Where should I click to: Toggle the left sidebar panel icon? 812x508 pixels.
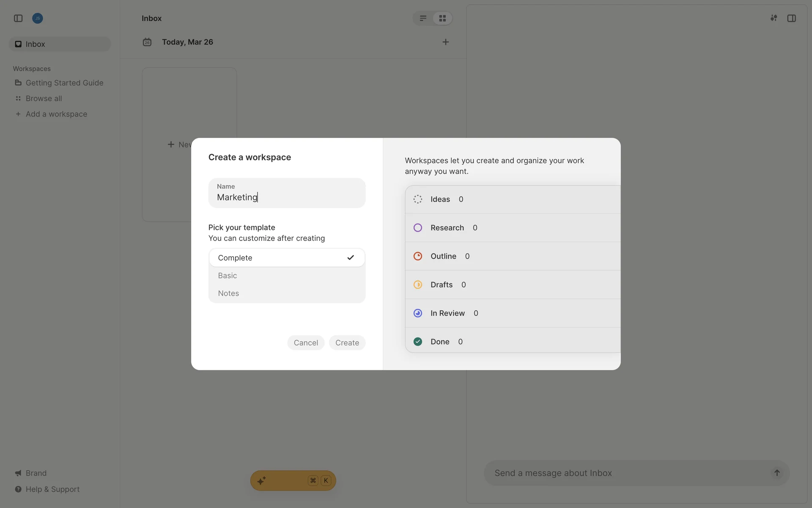18,18
